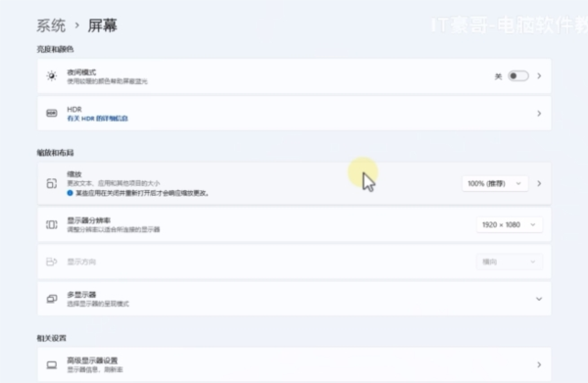The image size is (588, 383).
Task: Click the 显示方向 row label
Action: point(81,262)
